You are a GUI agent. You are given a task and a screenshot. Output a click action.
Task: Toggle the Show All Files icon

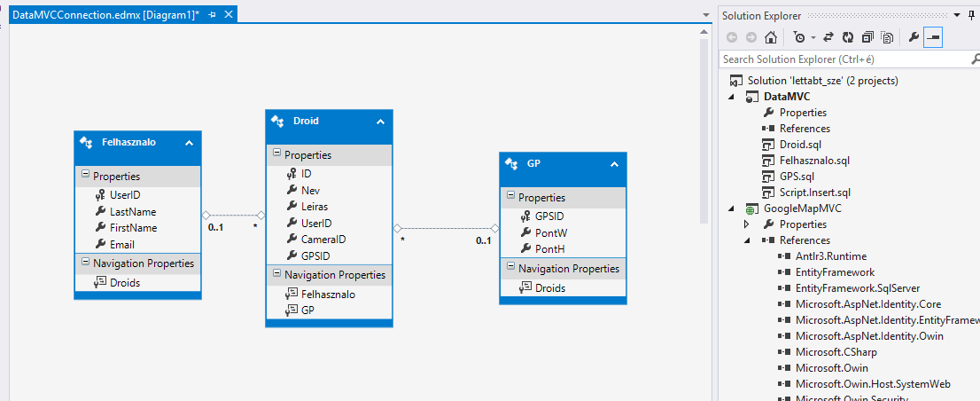pyautogui.click(x=887, y=37)
